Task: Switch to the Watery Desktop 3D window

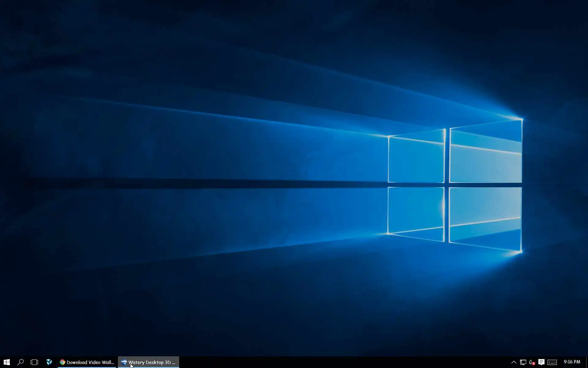Action: [x=149, y=362]
